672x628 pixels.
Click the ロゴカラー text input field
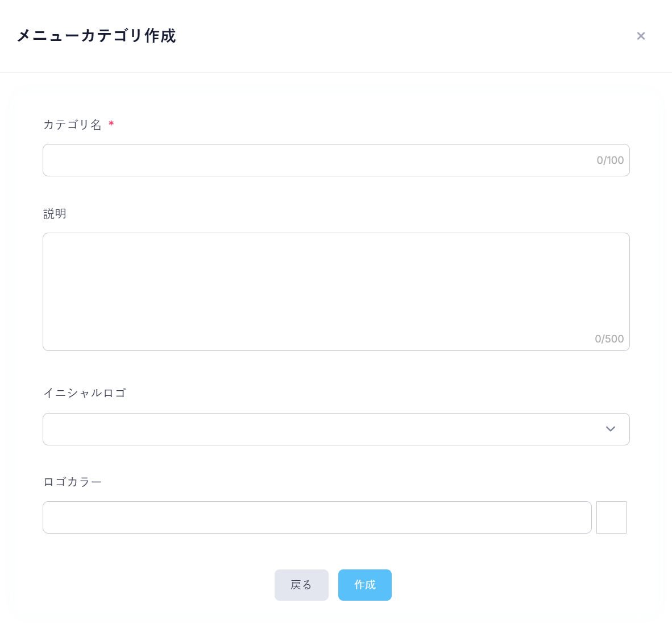[317, 517]
